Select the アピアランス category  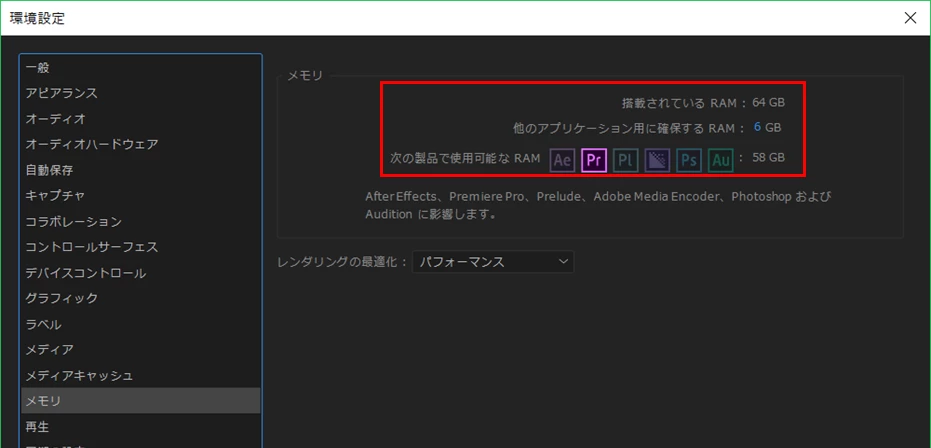tap(141, 93)
